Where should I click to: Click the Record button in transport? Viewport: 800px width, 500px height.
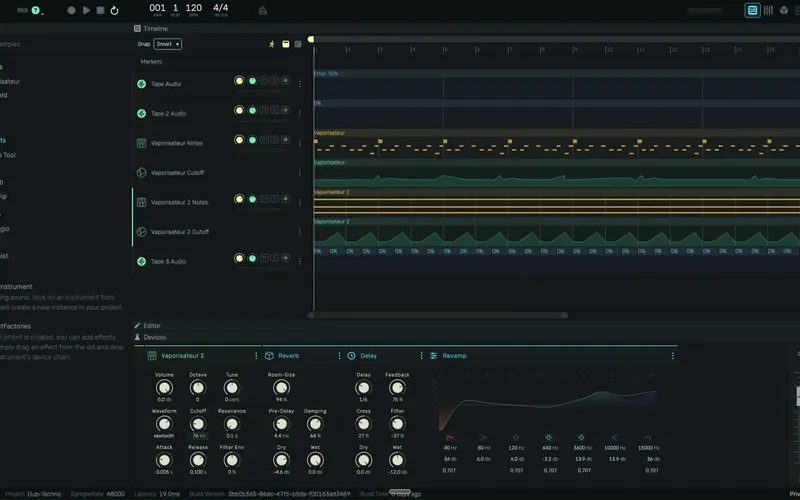pos(71,10)
